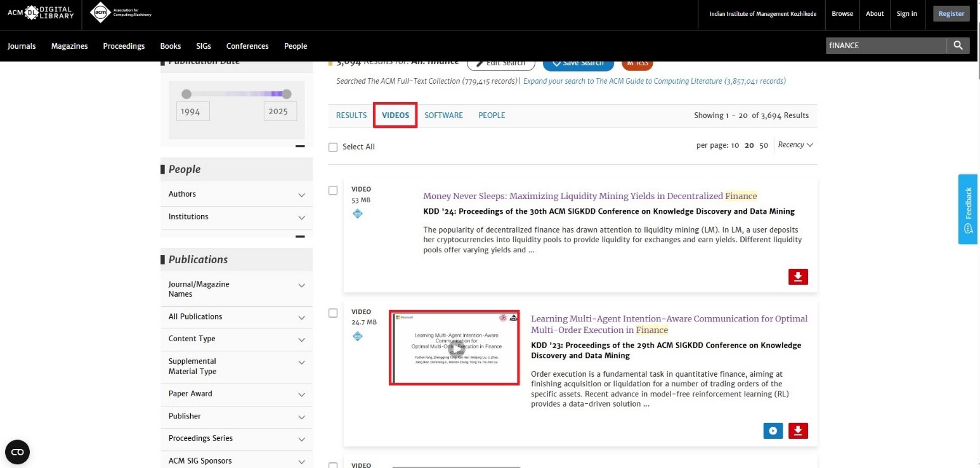This screenshot has width=980, height=468.
Task: Download the Money Never Sleeps video
Action: coord(798,276)
